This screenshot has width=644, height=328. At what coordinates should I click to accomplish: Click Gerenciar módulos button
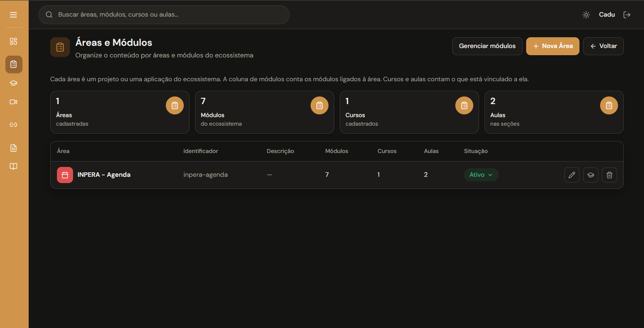[487, 46]
